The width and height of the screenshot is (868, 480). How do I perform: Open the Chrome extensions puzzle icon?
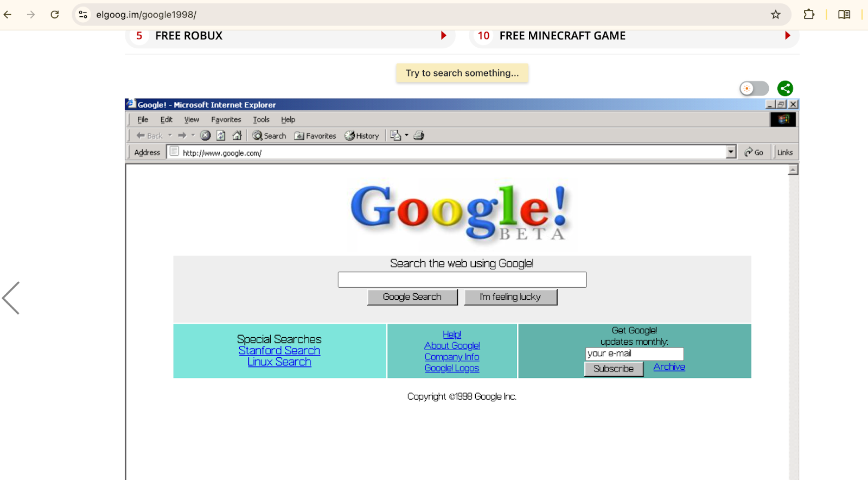(x=809, y=15)
